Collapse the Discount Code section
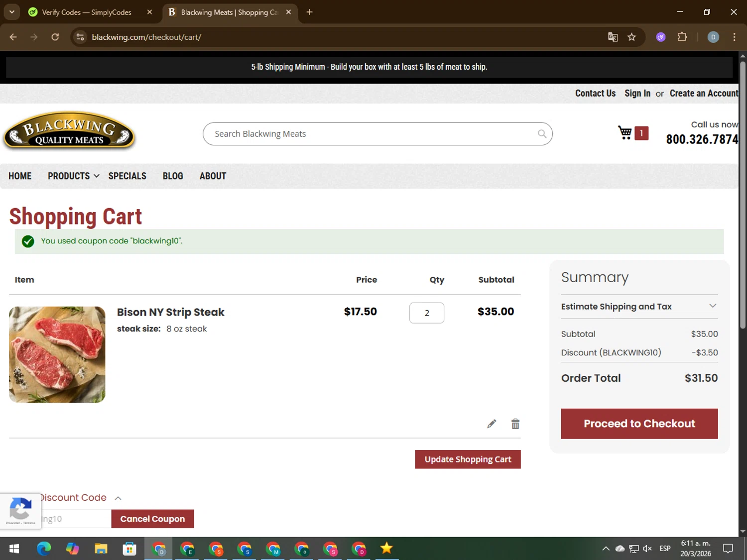Screen dimensions: 747x560 [118, 498]
